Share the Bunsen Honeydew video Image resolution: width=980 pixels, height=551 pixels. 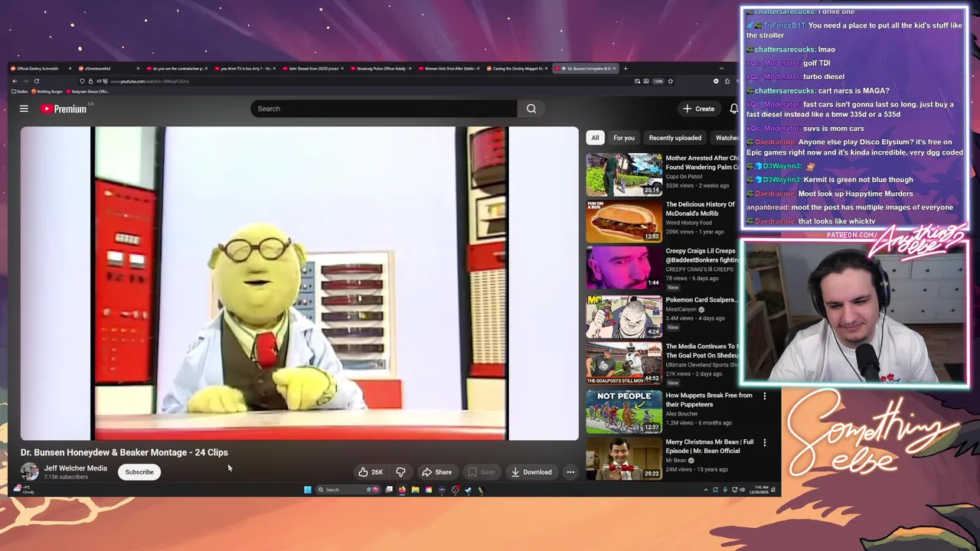click(x=436, y=472)
